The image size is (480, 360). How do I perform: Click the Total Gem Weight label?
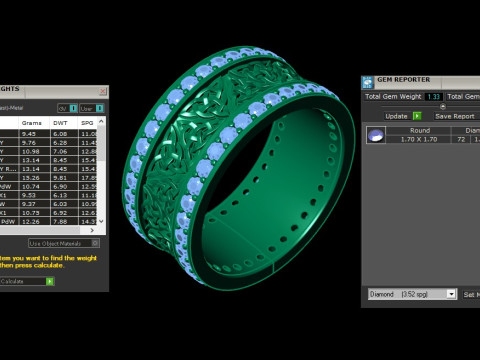393,97
